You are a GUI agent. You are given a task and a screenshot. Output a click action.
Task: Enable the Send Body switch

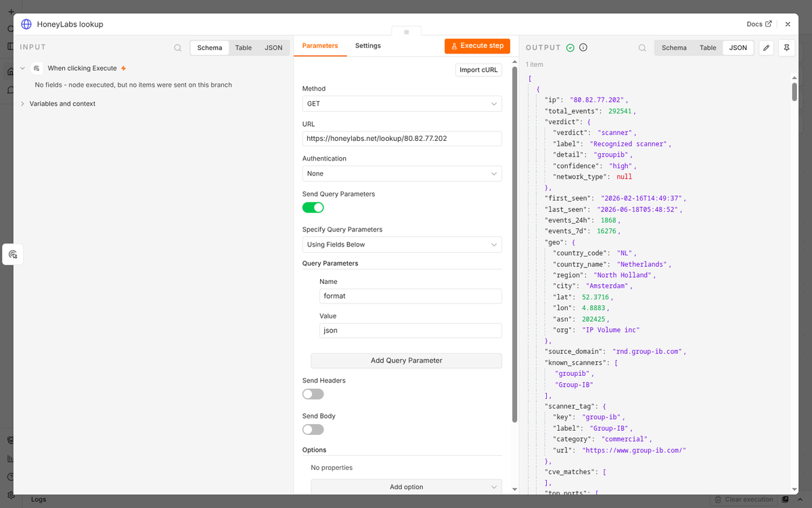pyautogui.click(x=313, y=429)
